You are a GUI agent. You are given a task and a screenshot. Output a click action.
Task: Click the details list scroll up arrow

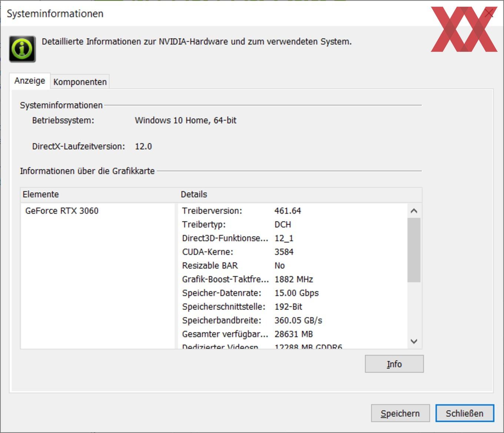[x=414, y=211]
